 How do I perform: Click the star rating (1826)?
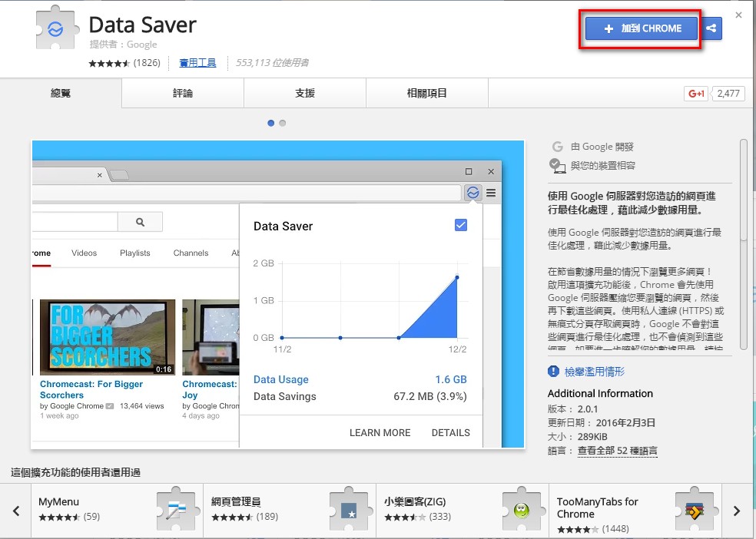pyautogui.click(x=124, y=63)
